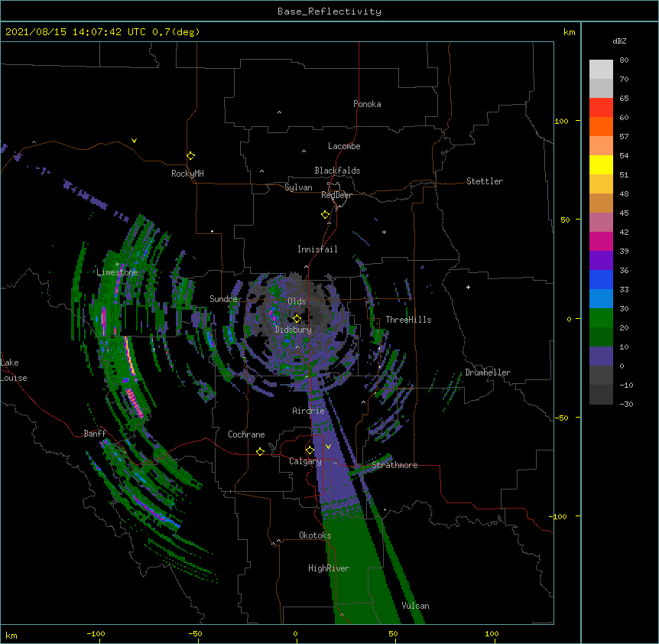Click the yellow diamond marker below Cochrane
Screen dimensions: 659x644
pyautogui.click(x=260, y=451)
